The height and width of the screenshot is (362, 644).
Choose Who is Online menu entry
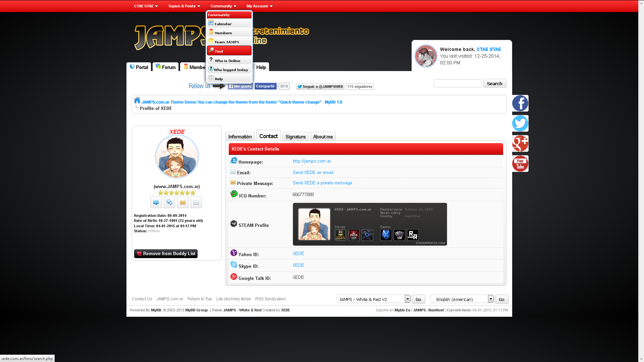(229, 61)
